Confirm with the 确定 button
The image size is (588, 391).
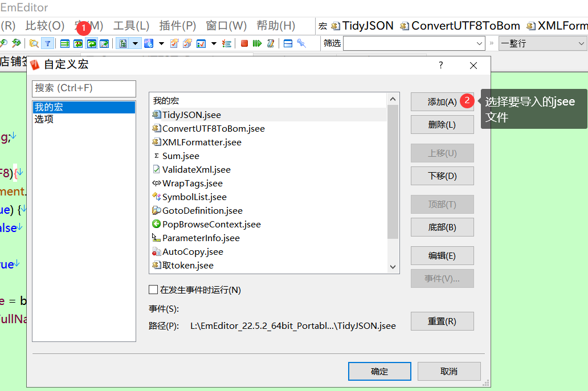click(x=379, y=372)
